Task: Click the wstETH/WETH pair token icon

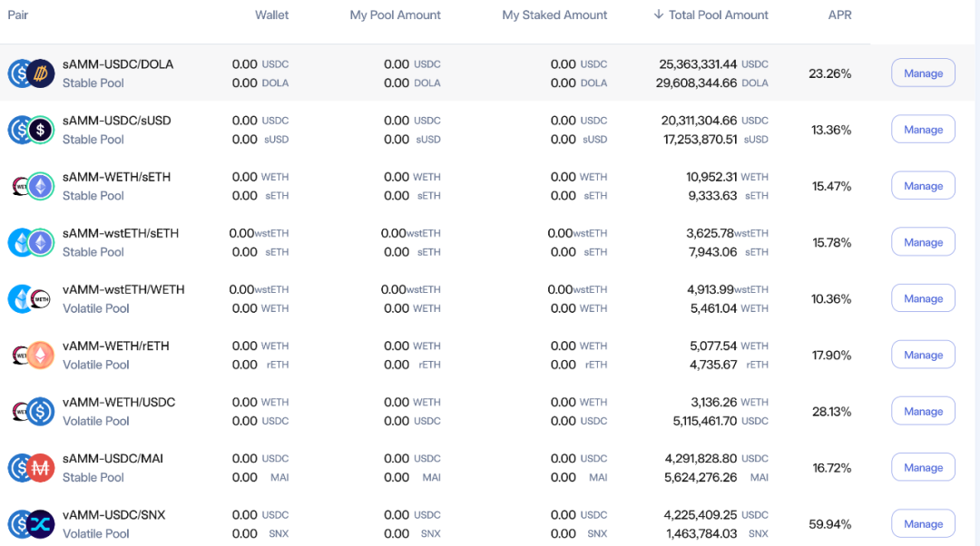Action: tap(29, 298)
